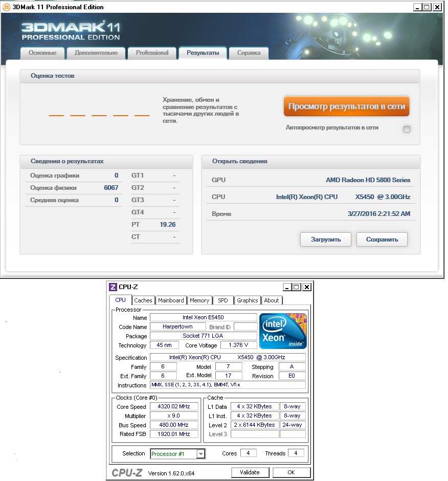This screenshot has height=481, width=448.
Task: Toggle the Автопросмотр результатов в сети checkbox
Action: point(407,129)
